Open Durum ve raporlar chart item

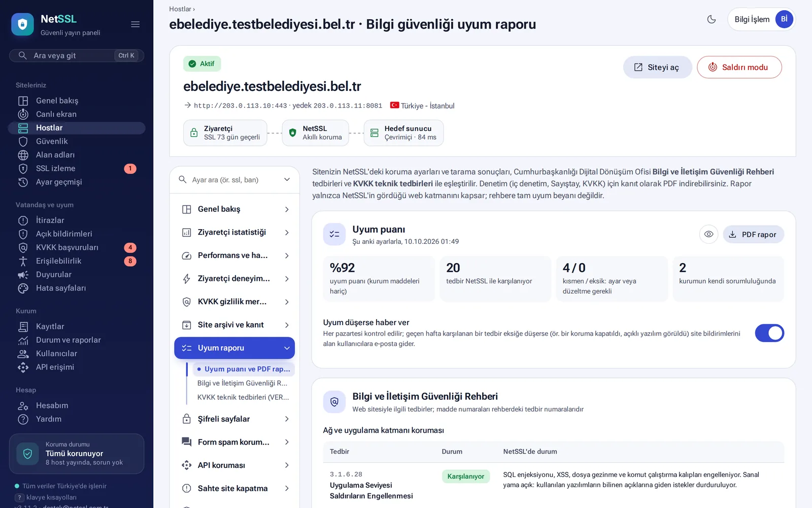pyautogui.click(x=77, y=340)
